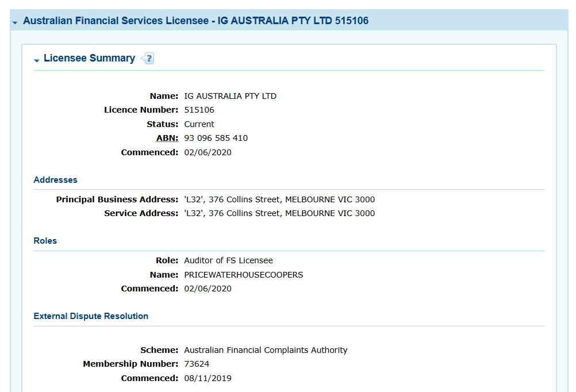
Task: Click the scheme commenced date 08/11/2019
Action: 208,378
